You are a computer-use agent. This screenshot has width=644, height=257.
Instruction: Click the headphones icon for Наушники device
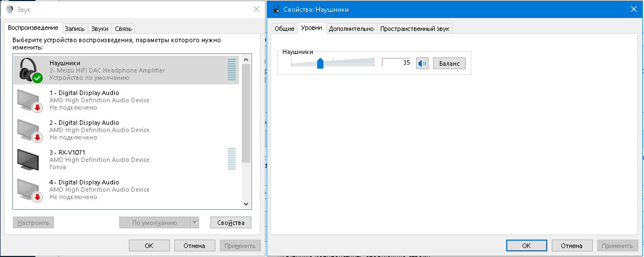pos(30,70)
